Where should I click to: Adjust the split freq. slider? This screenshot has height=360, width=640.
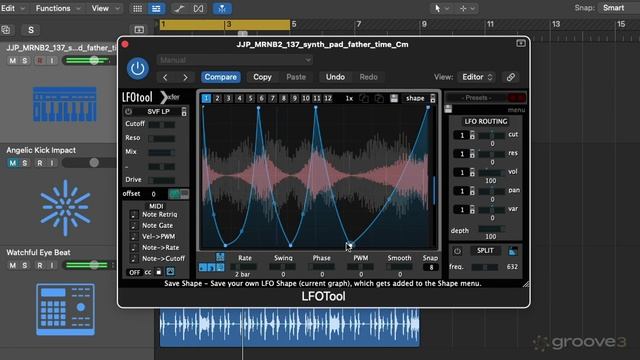click(484, 267)
